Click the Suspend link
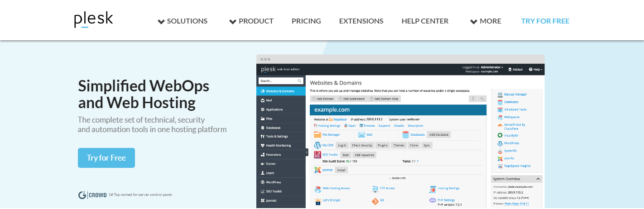 (x=384, y=125)
